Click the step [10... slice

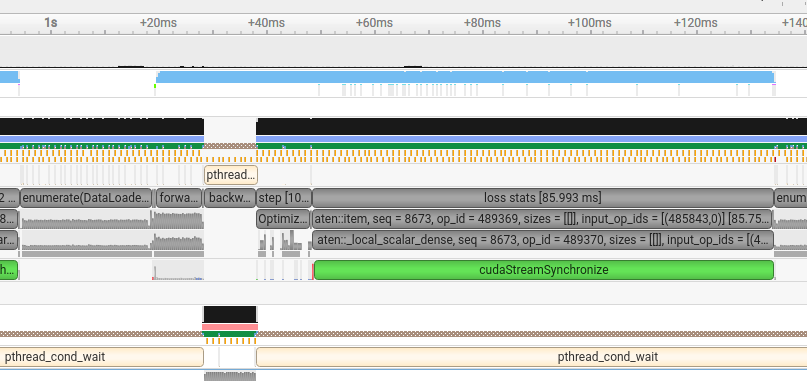[284, 198]
